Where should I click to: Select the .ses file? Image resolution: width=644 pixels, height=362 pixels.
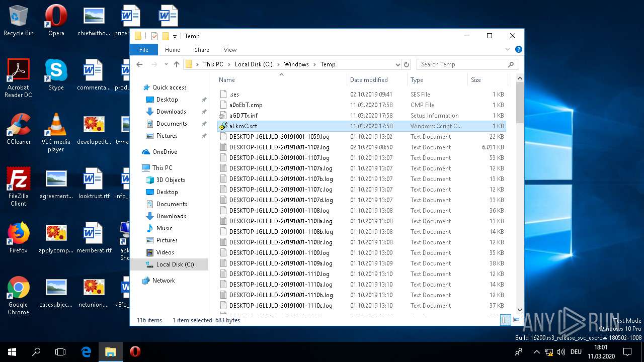[362, 95]
